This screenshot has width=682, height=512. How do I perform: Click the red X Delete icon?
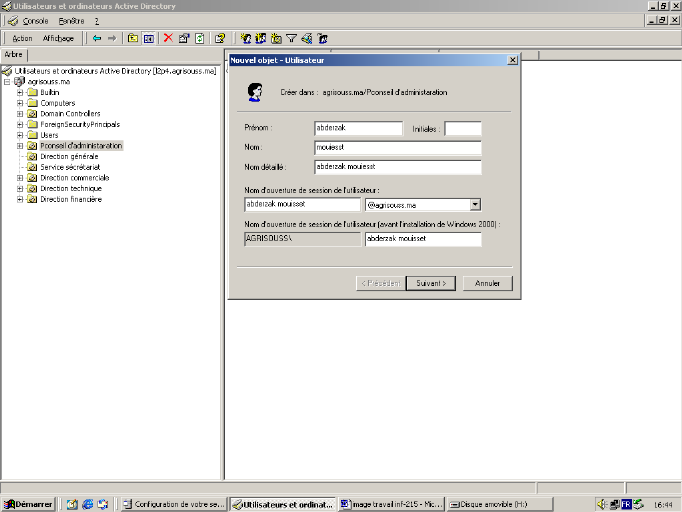point(168,38)
